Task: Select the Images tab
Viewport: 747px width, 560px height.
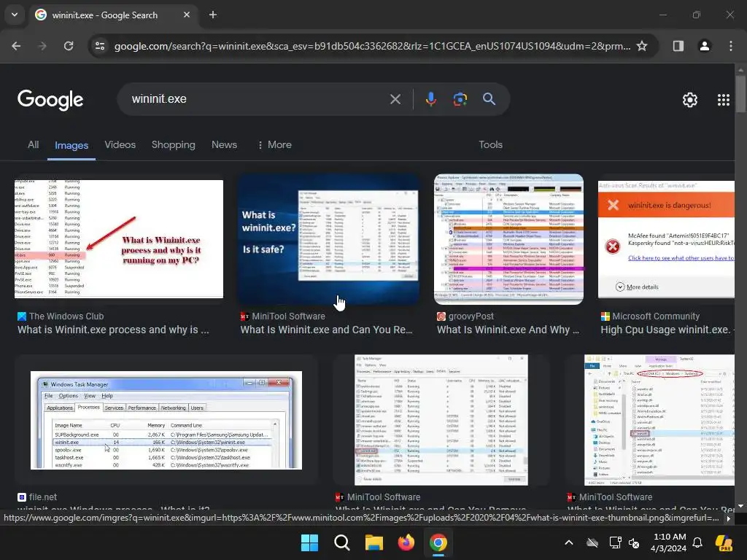Action: 71,145
